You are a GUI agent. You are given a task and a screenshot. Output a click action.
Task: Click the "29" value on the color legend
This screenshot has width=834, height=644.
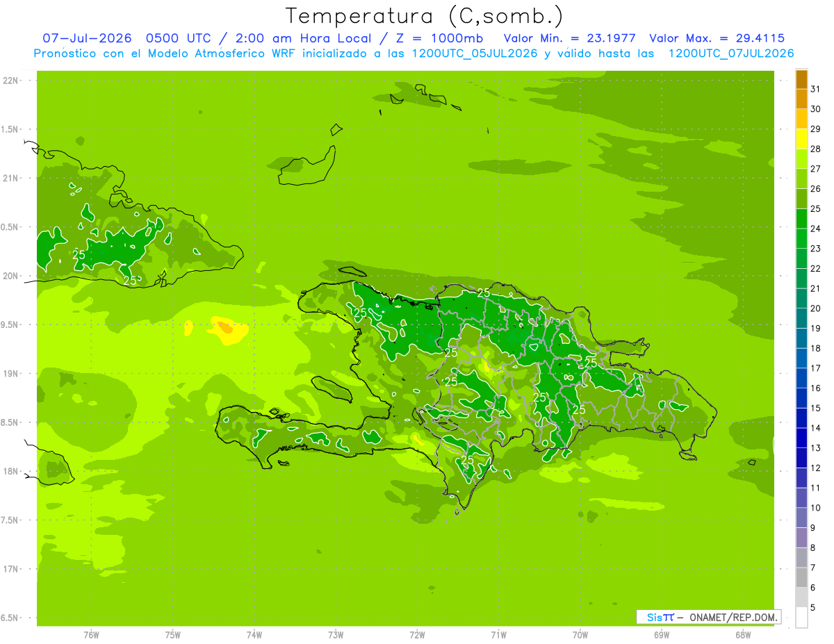[815, 129]
